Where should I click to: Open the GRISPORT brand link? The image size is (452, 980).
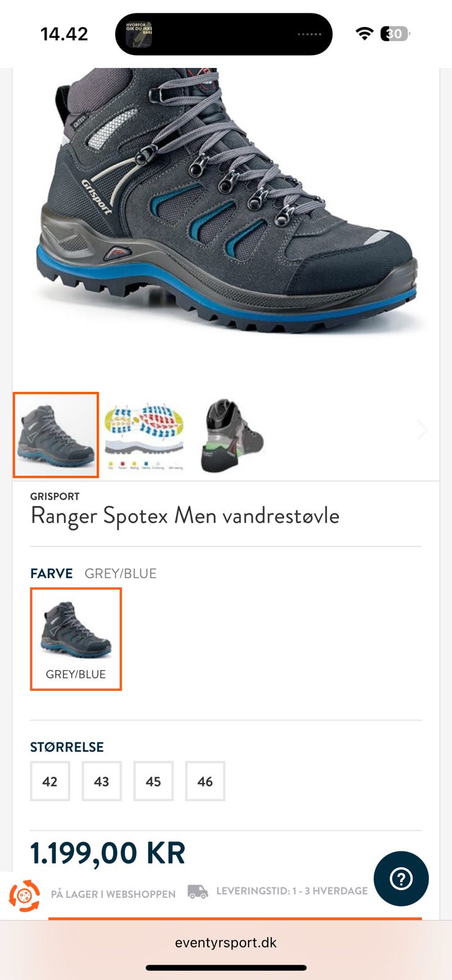point(55,496)
